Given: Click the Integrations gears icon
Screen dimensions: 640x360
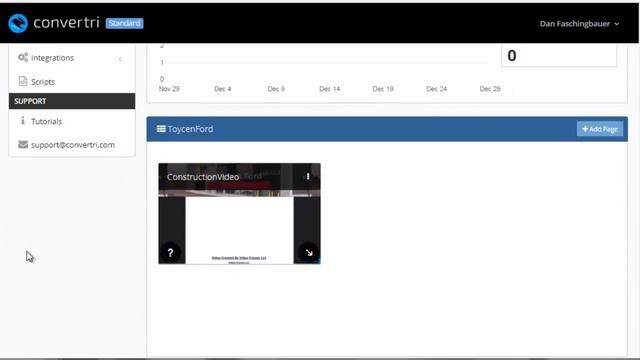Looking at the screenshot, I should click(23, 58).
